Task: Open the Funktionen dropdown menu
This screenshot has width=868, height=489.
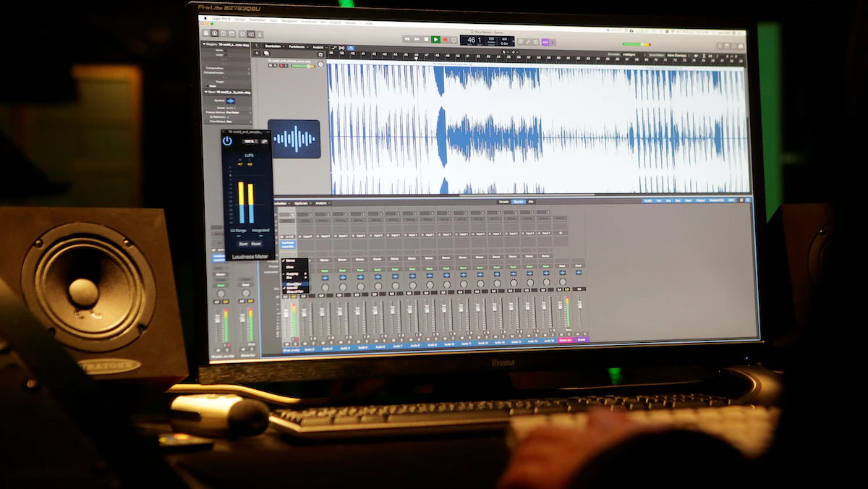Action: pos(297,46)
